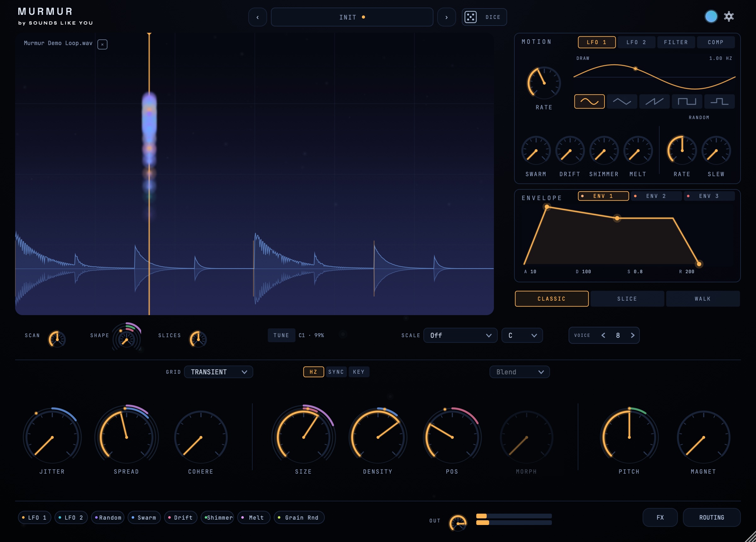Image resolution: width=756 pixels, height=542 pixels.
Task: Select the sine waveform shape
Action: 589,101
